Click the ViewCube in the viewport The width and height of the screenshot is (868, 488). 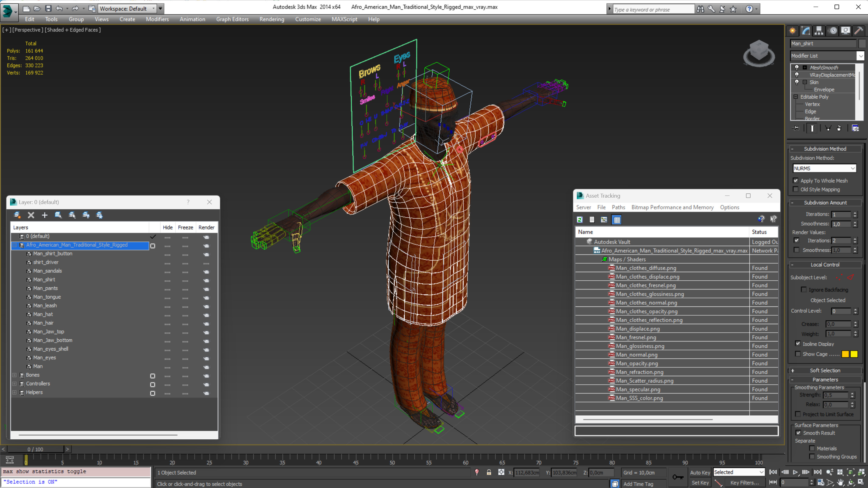pos(759,53)
